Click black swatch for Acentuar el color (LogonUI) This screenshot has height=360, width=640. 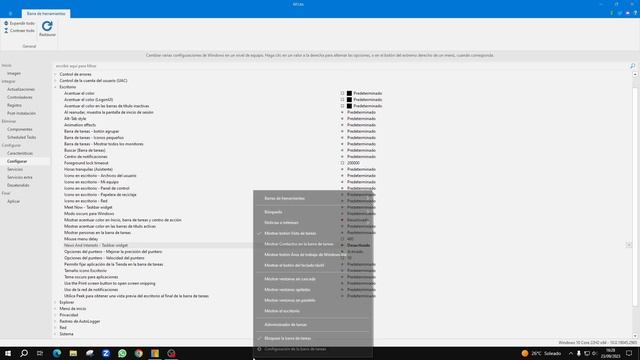point(349,100)
